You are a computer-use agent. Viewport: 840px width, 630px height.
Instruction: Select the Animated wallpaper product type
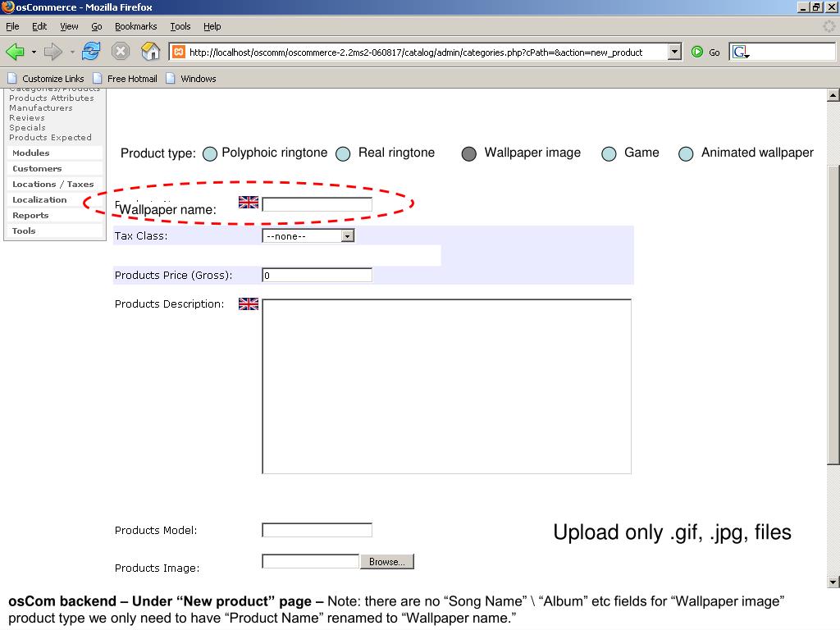tap(686, 154)
